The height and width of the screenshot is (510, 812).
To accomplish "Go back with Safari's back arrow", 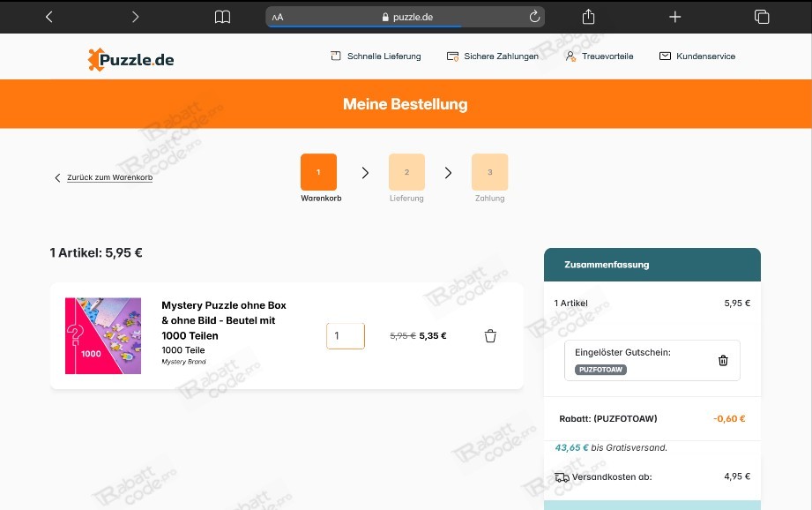I will point(49,17).
